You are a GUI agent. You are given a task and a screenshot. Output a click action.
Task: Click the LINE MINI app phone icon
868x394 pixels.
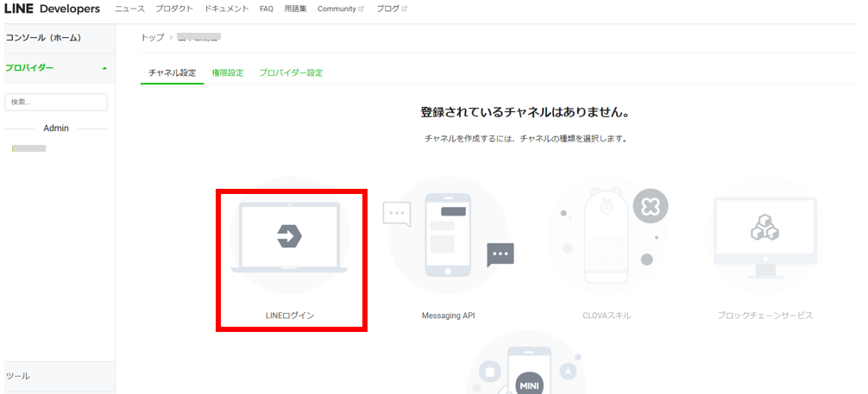pos(529,370)
